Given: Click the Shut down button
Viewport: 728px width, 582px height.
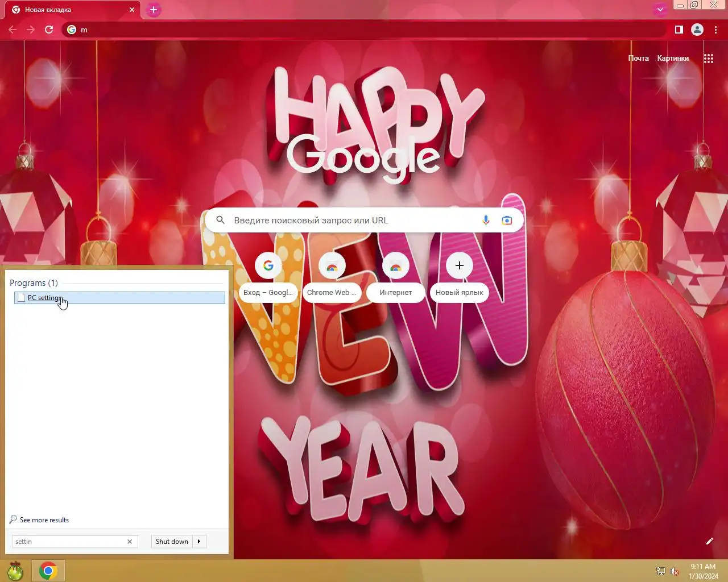Looking at the screenshot, I should 172,542.
